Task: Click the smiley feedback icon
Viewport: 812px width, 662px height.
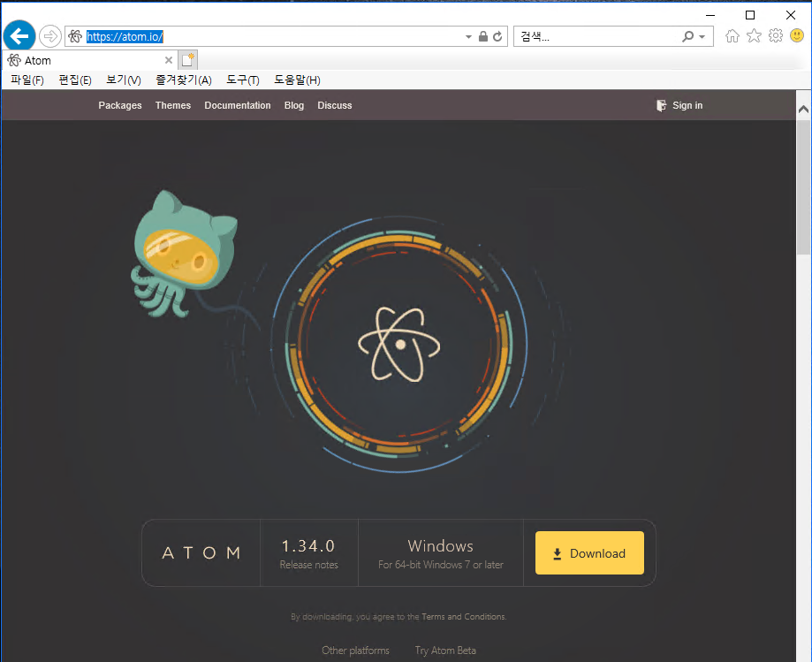Action: click(797, 36)
